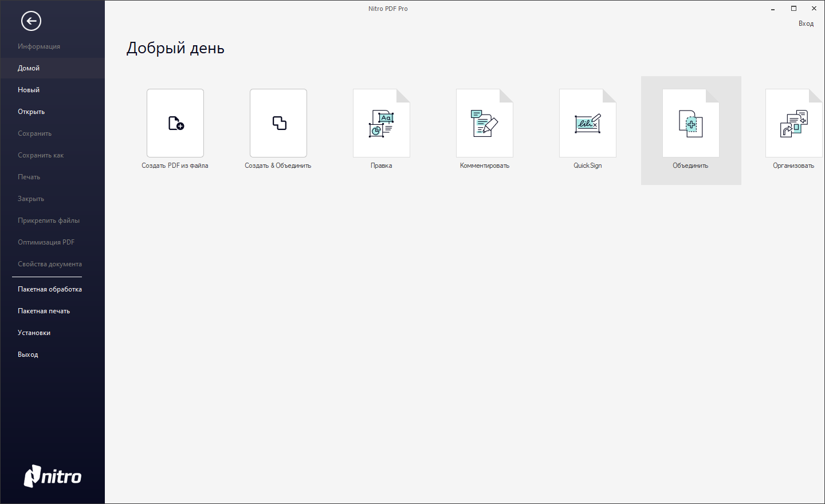Minimize the Nitro PDF Pro window
The height and width of the screenshot is (504, 825).
[773, 9]
